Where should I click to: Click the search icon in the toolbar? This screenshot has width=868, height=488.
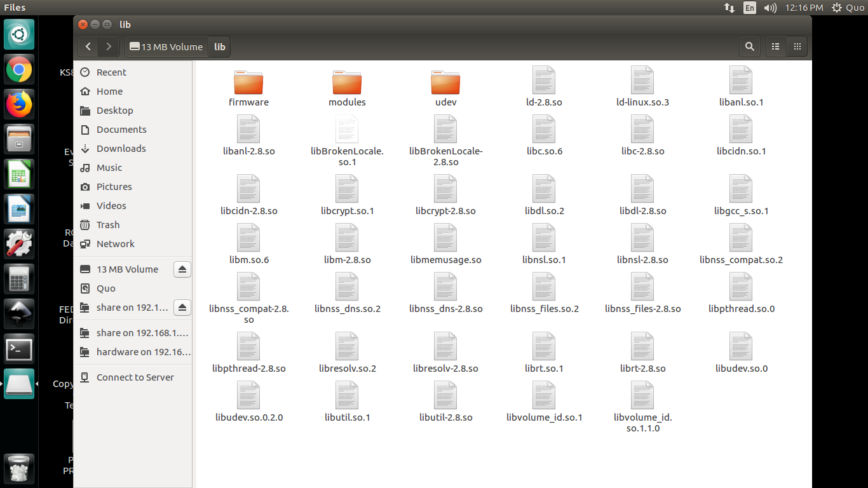click(x=750, y=46)
